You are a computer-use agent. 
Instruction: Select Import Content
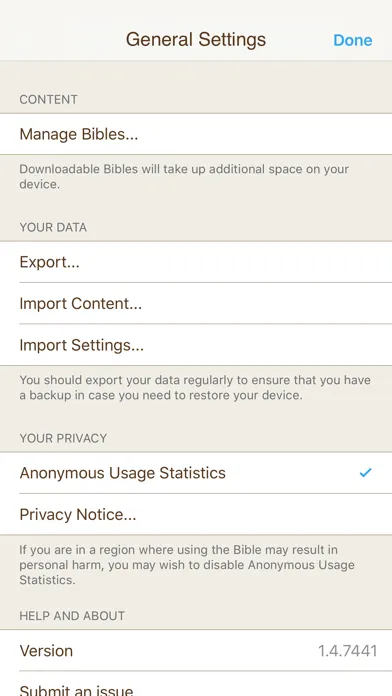pos(196,303)
